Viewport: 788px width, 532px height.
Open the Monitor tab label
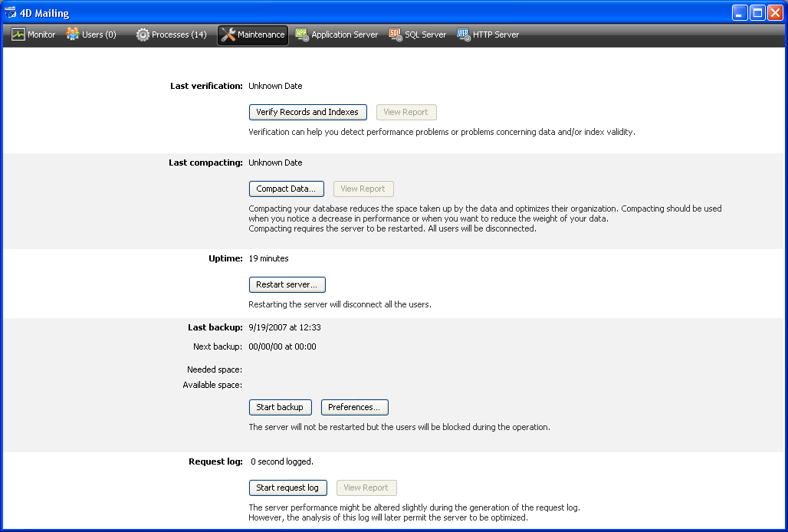coord(41,34)
